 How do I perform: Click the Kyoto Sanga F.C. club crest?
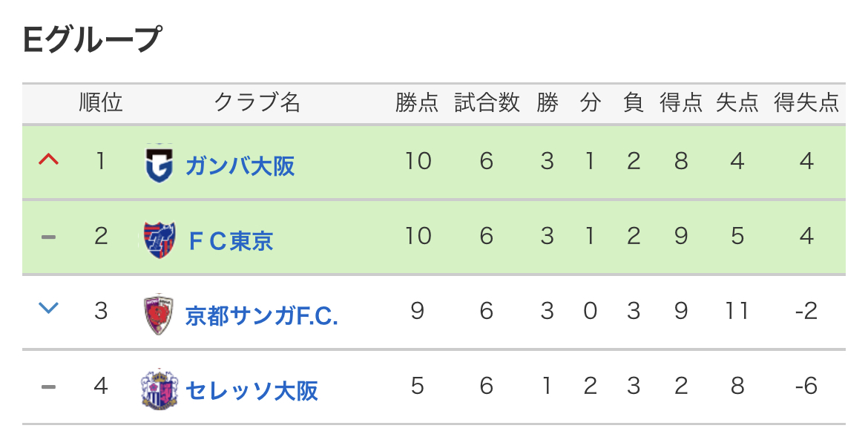point(158,314)
